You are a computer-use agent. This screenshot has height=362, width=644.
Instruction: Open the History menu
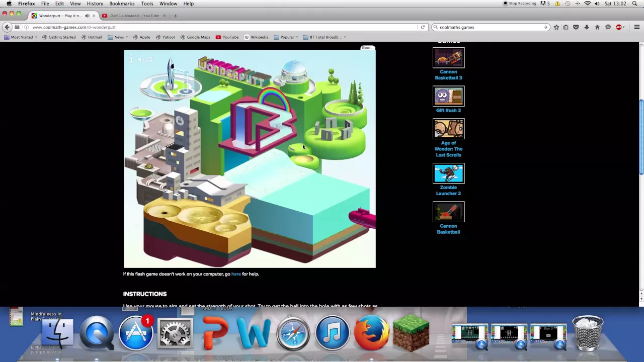coord(95,4)
